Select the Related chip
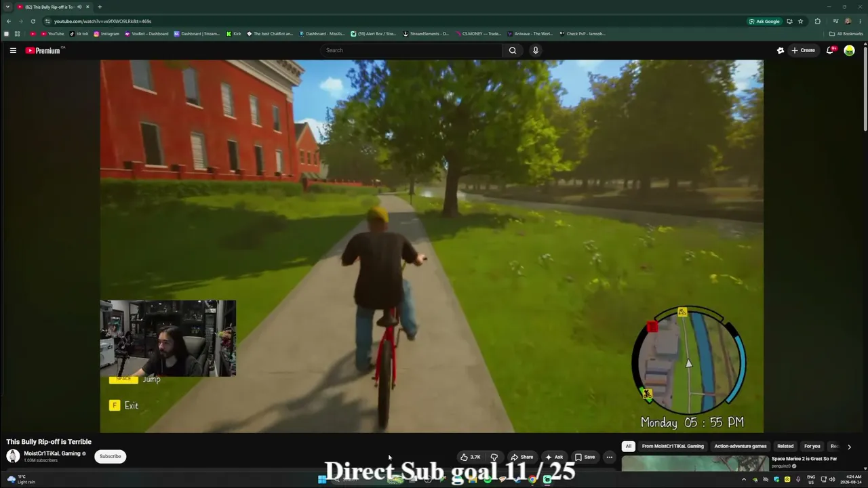Image resolution: width=868 pixels, height=488 pixels. click(x=785, y=446)
